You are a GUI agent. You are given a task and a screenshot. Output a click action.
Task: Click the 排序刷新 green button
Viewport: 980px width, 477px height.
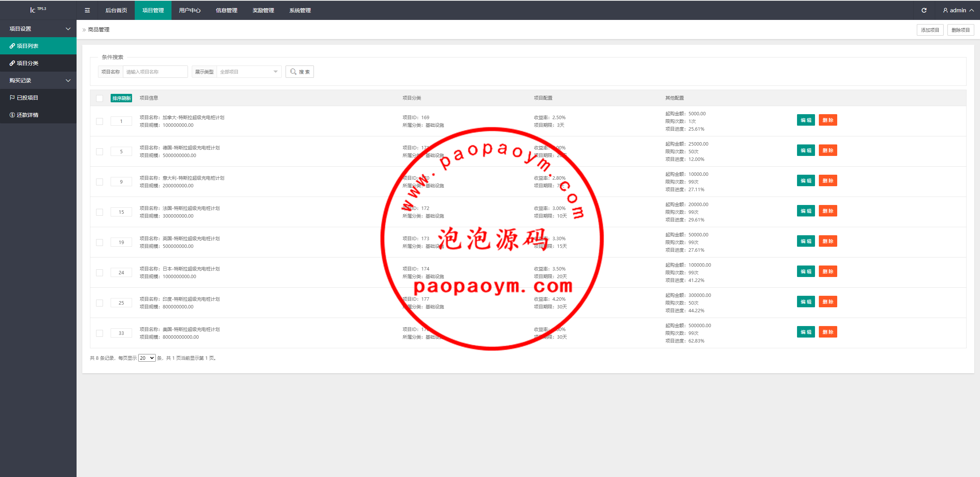121,98
